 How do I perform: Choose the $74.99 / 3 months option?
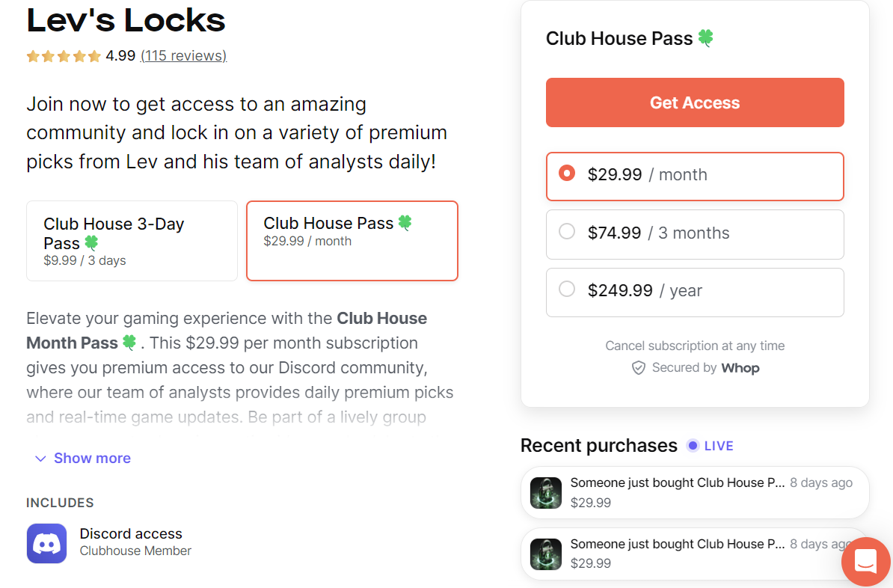695,234
